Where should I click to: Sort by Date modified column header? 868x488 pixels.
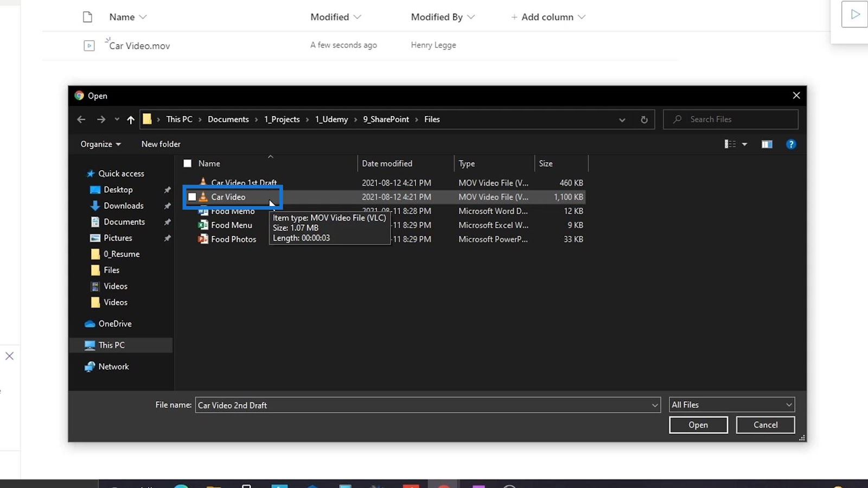[387, 163]
